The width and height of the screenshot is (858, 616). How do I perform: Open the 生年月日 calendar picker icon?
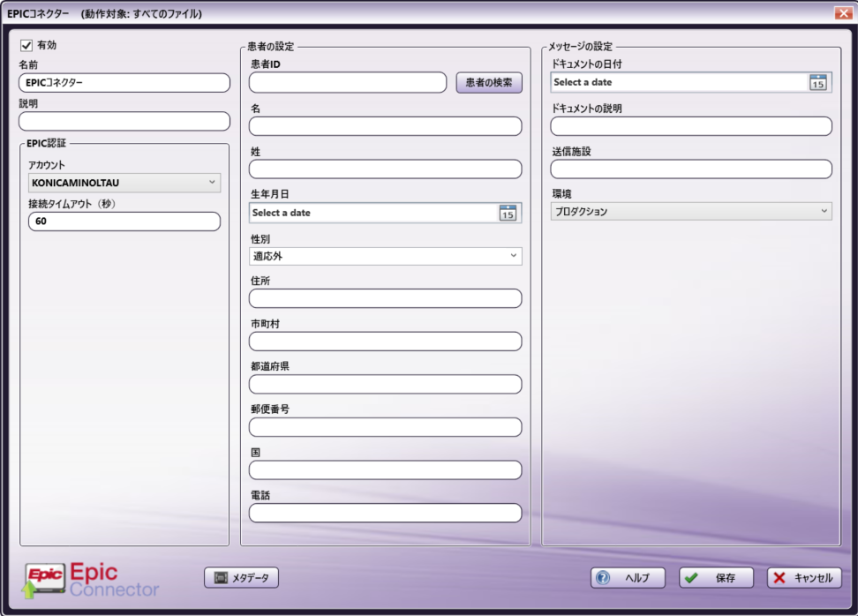[508, 213]
